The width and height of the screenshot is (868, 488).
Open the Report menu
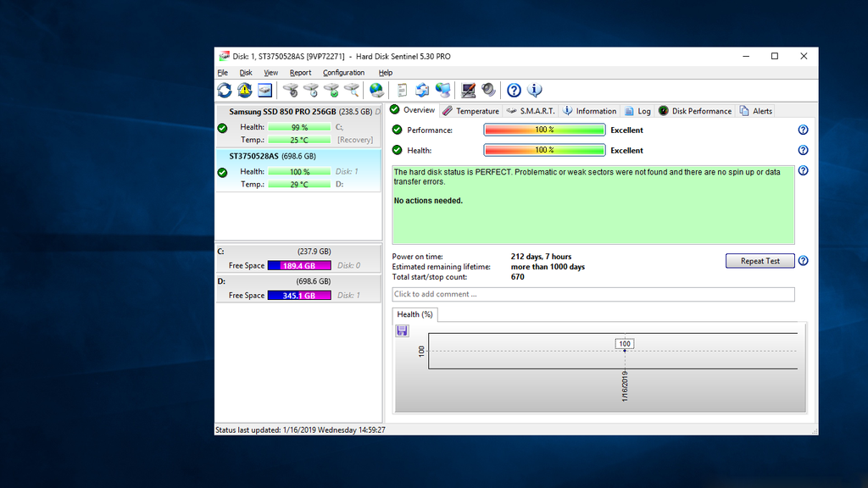tap(300, 73)
